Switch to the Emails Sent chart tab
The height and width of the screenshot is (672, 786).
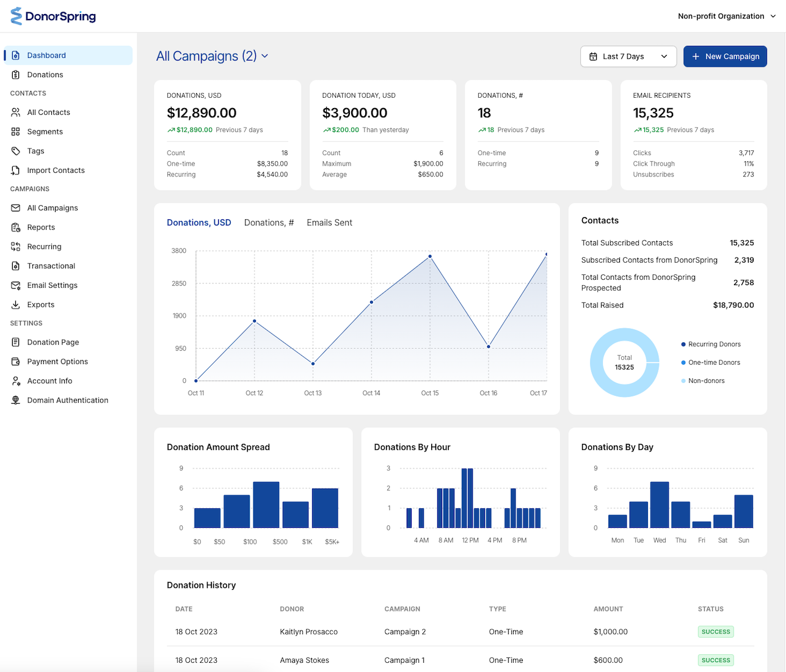pos(329,223)
